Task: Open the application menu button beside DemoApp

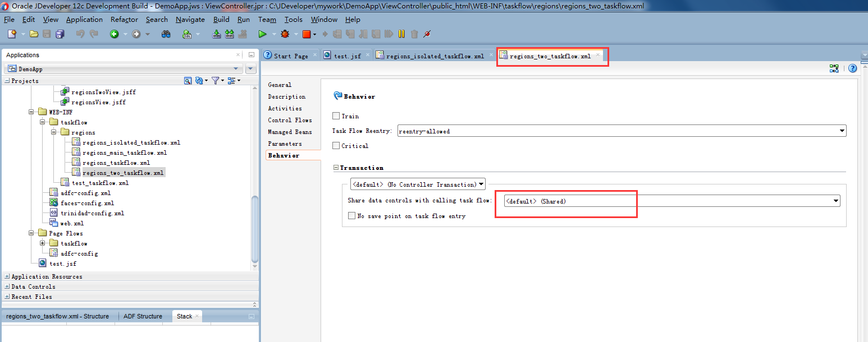Action: tap(251, 69)
